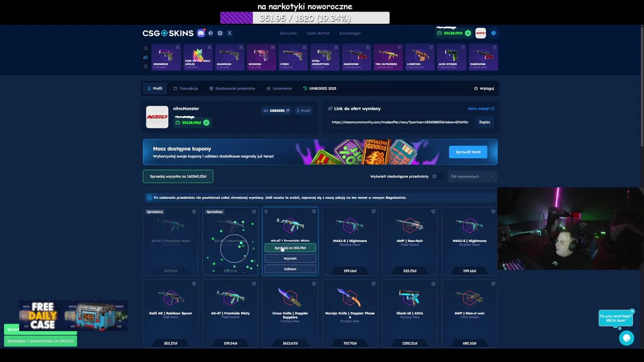644x362 pixels.
Task: Click the Glock-18 AXIA item image
Action: [410, 297]
